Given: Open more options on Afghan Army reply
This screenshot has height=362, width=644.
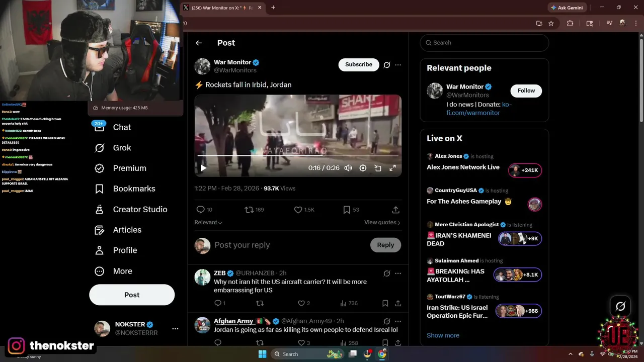Looking at the screenshot, I should [x=398, y=321].
